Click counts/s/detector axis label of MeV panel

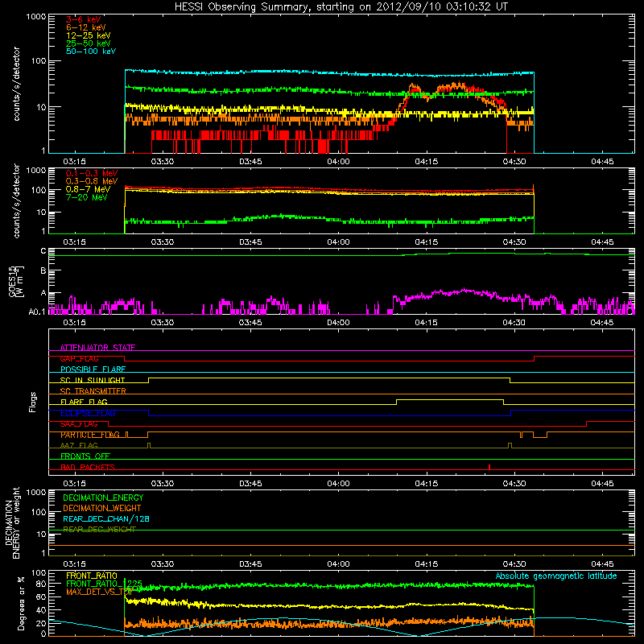point(16,200)
